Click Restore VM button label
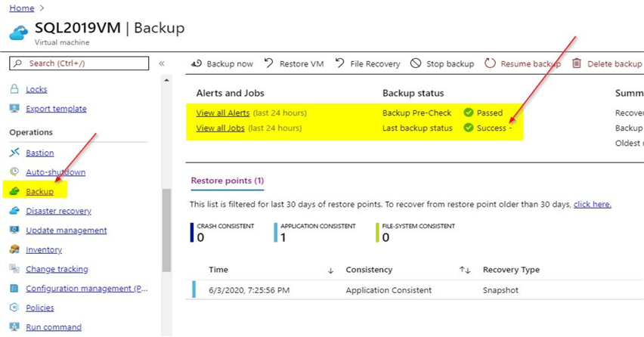Screen dimensions: 644x337 (x=302, y=64)
